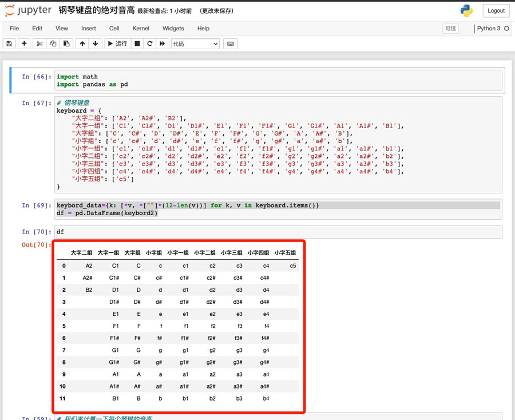Click the A2# table cell
This screenshot has width=515, height=420.
point(88,278)
